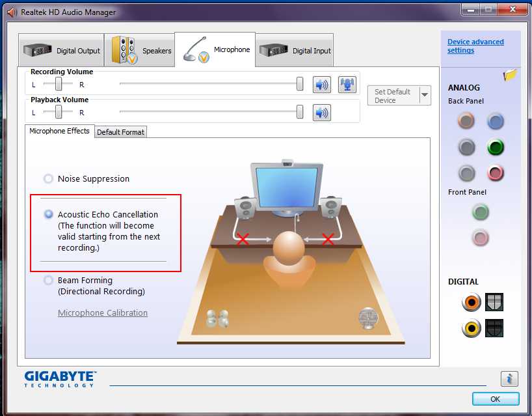This screenshot has height=416, width=532.
Task: Select the bright green back panel jack
Action: pyautogui.click(x=496, y=147)
